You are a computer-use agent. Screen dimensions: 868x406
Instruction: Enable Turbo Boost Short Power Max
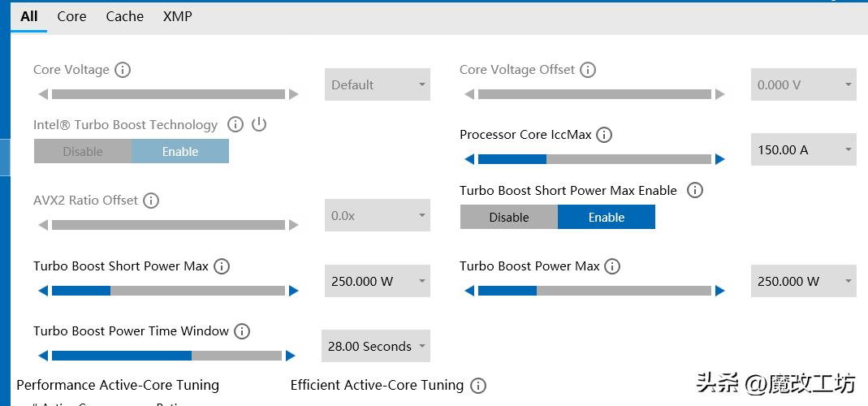click(606, 218)
